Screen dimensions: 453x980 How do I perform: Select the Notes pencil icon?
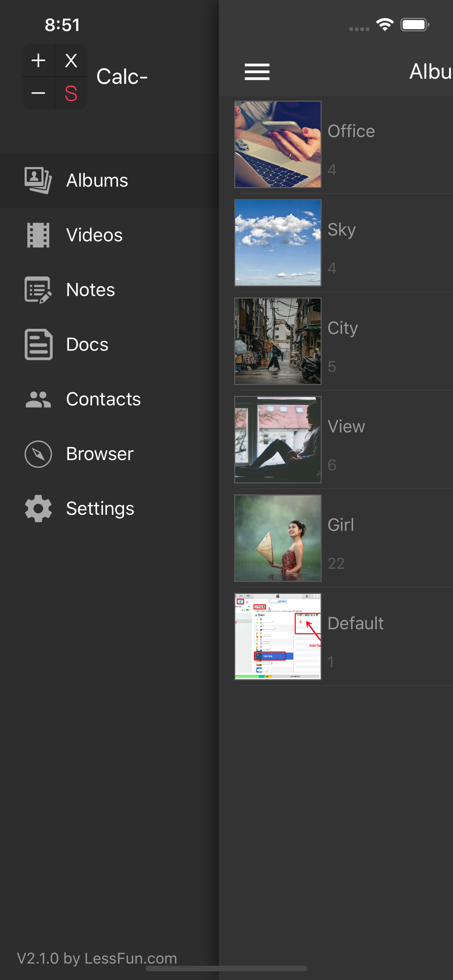38,290
